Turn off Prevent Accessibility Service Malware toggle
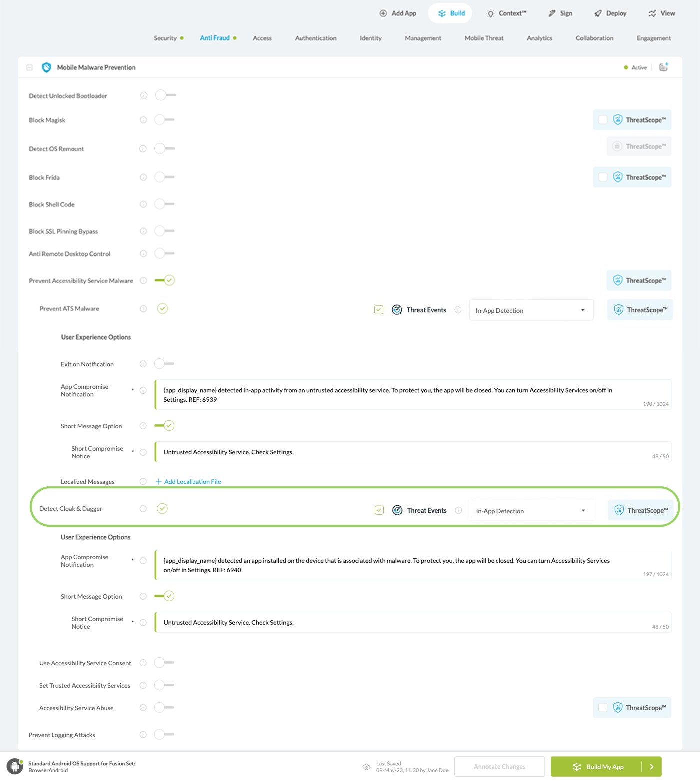 click(164, 280)
